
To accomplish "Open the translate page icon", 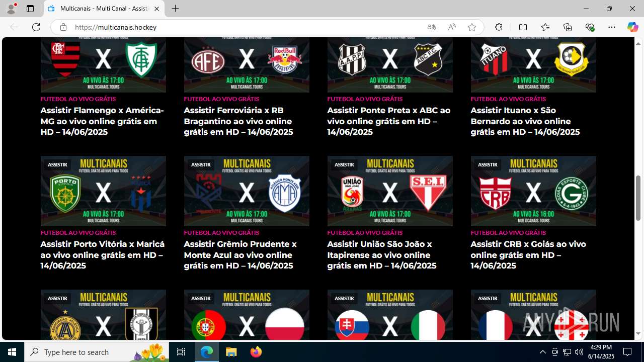I will click(x=432, y=27).
